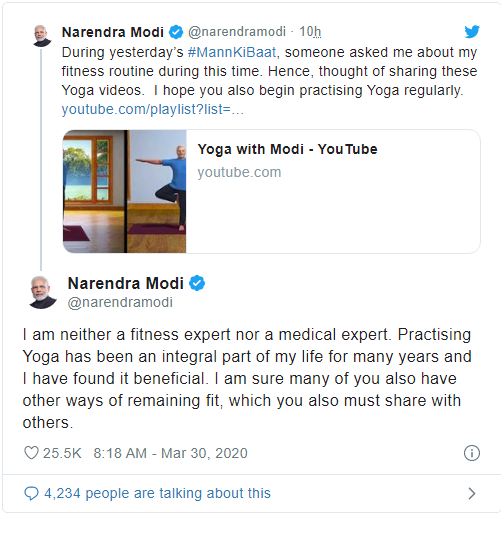501x538 pixels.
Task: Open the 8:18 AM - Mar 30, 2020 timestamp
Action: [170, 453]
